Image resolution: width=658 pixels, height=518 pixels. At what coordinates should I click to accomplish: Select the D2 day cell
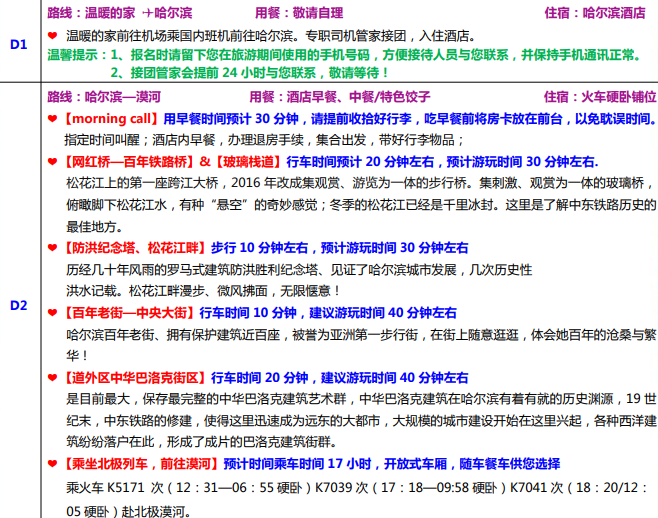[x=19, y=304]
